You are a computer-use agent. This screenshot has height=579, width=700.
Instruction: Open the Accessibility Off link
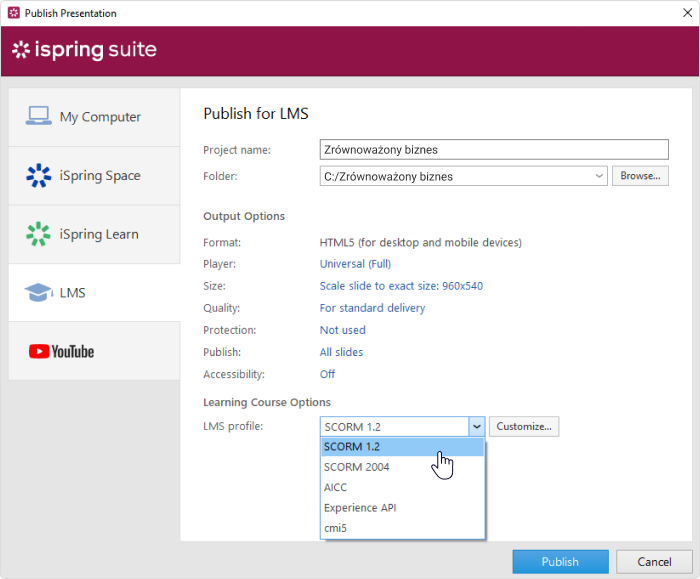327,374
